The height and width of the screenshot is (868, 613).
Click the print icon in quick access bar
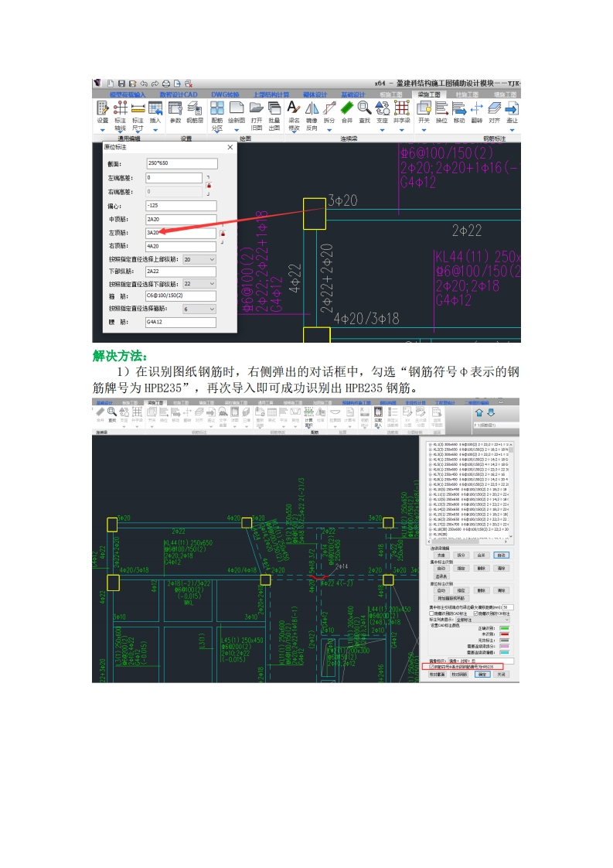point(166,84)
